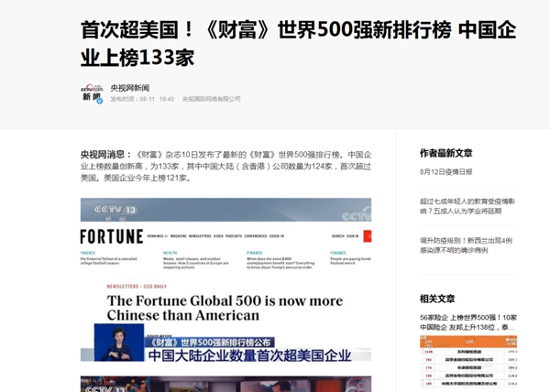Viewport: 550px width, 392px height.
Task: Click the article headline 首次超美国
Action: click(x=298, y=43)
